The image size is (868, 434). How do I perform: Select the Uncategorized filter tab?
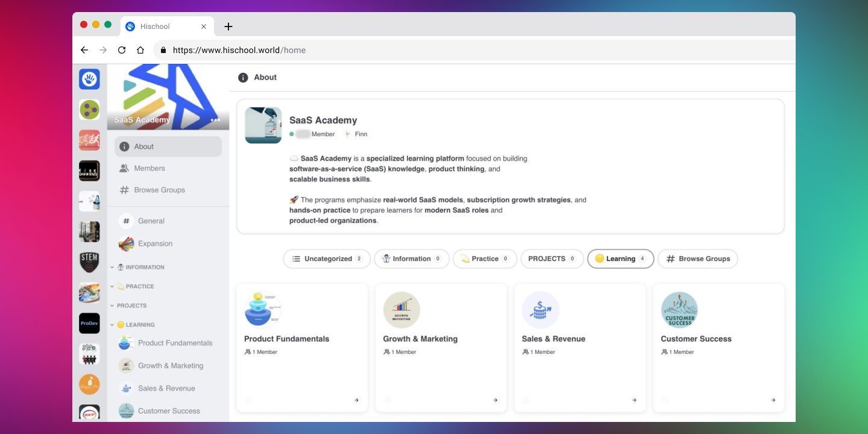pyautogui.click(x=327, y=259)
